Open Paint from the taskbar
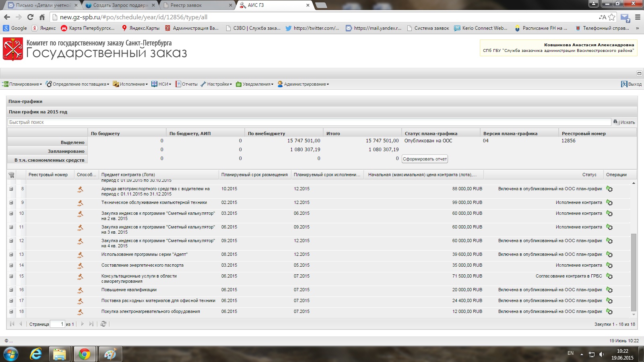 (x=109, y=354)
